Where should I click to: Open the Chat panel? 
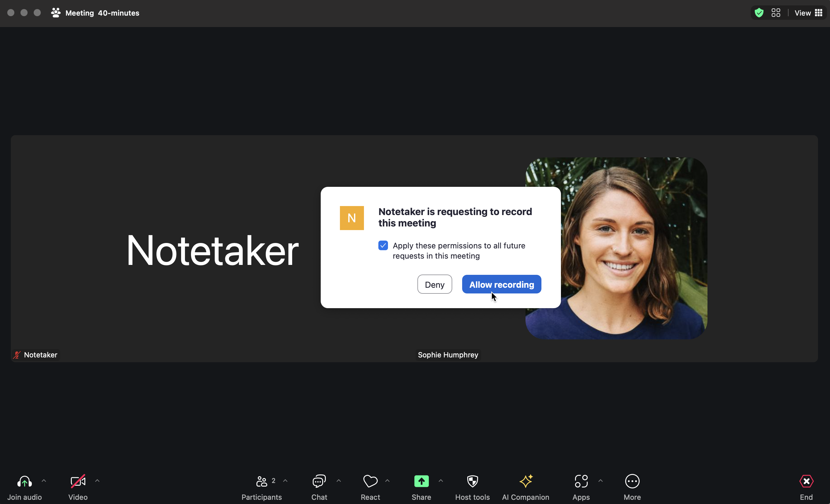tap(319, 487)
